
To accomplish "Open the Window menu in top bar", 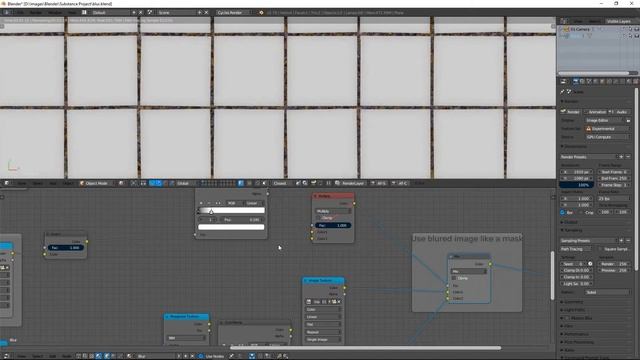I will 55,13.
